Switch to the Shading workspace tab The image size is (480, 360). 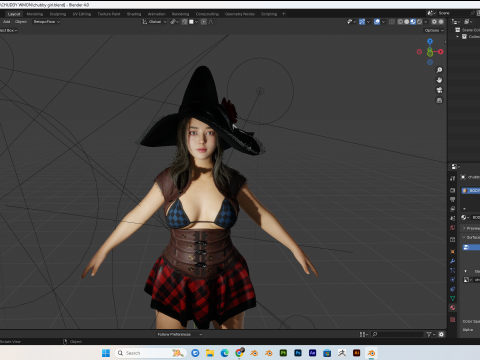pyautogui.click(x=134, y=14)
